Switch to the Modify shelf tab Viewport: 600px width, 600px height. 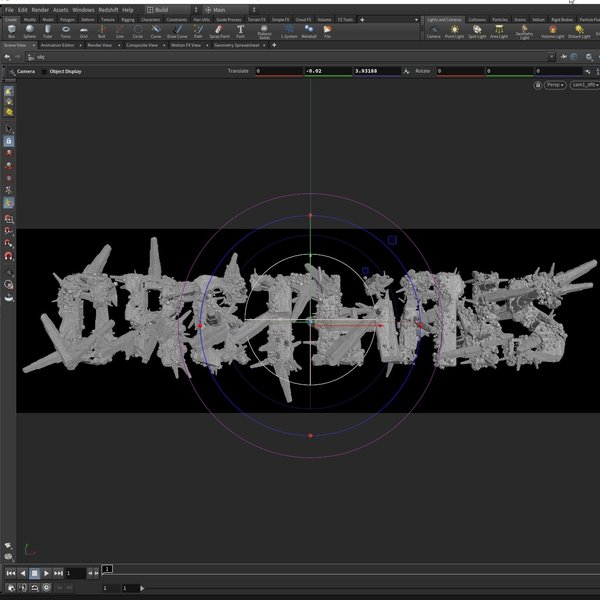pyautogui.click(x=29, y=20)
